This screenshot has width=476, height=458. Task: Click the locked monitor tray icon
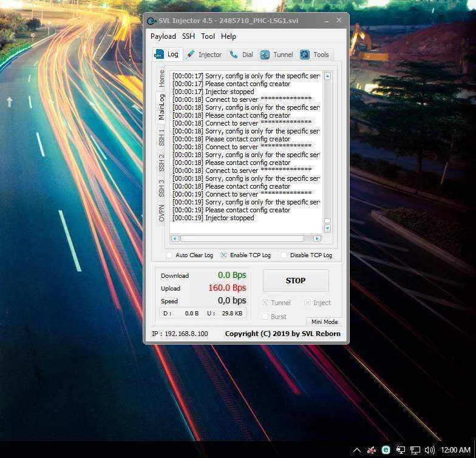(x=401, y=450)
